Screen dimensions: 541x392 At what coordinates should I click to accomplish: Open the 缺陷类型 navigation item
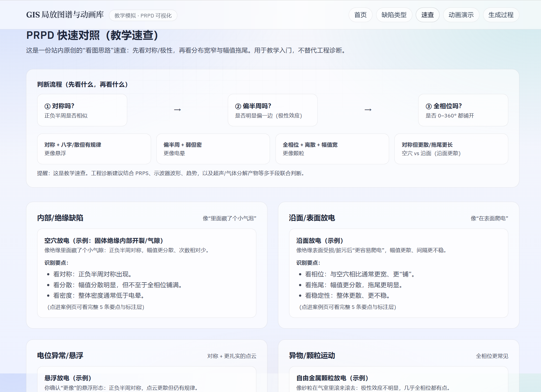pos(394,15)
